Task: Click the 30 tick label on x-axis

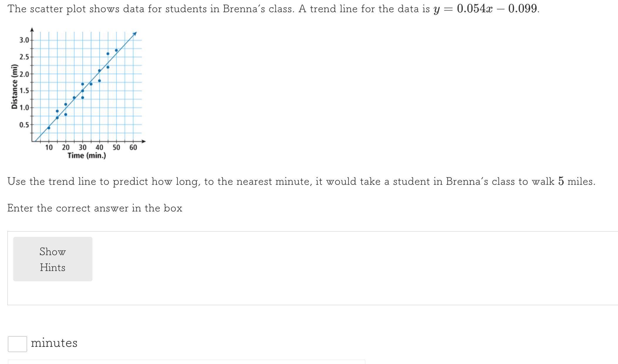Action: tap(82, 147)
